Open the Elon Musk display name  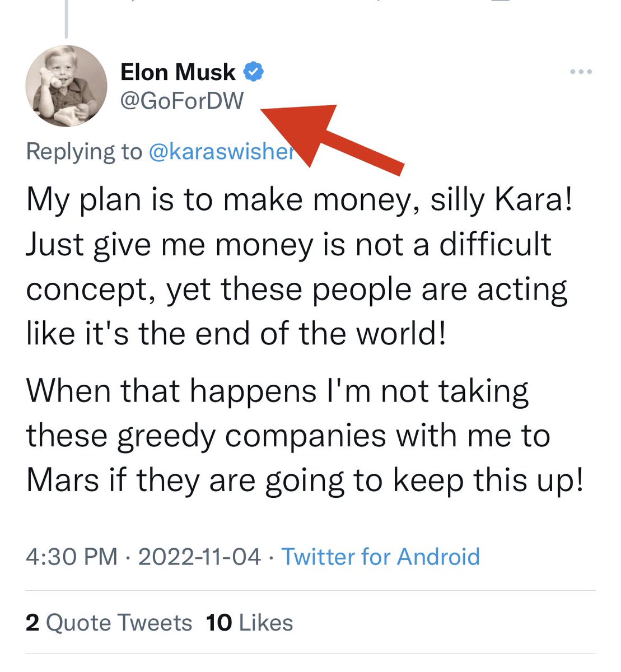click(x=178, y=72)
